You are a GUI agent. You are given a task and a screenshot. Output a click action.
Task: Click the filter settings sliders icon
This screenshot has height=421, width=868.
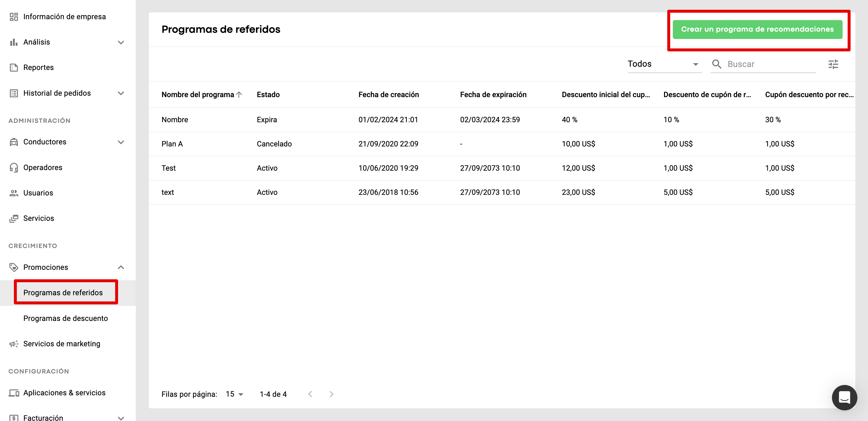[x=833, y=64]
